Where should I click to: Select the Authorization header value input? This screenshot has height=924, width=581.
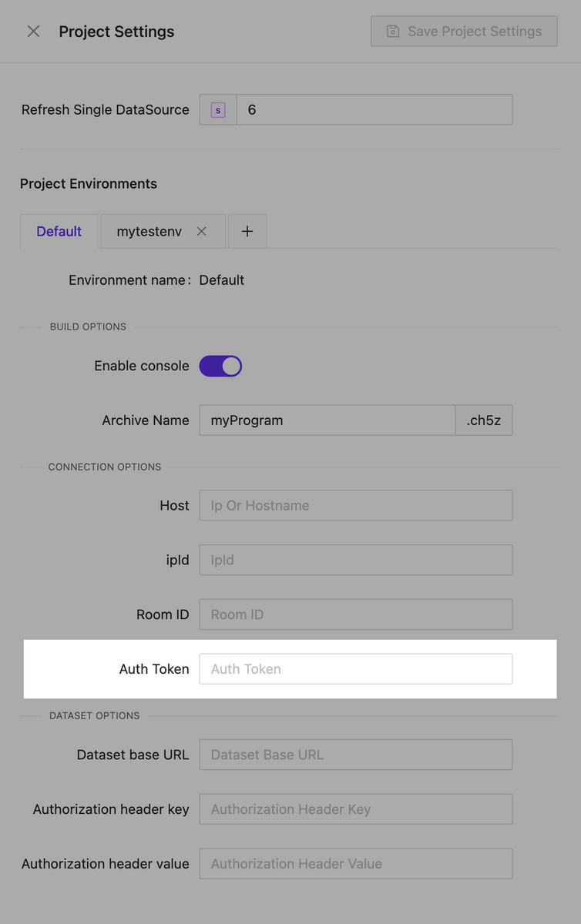tap(355, 863)
